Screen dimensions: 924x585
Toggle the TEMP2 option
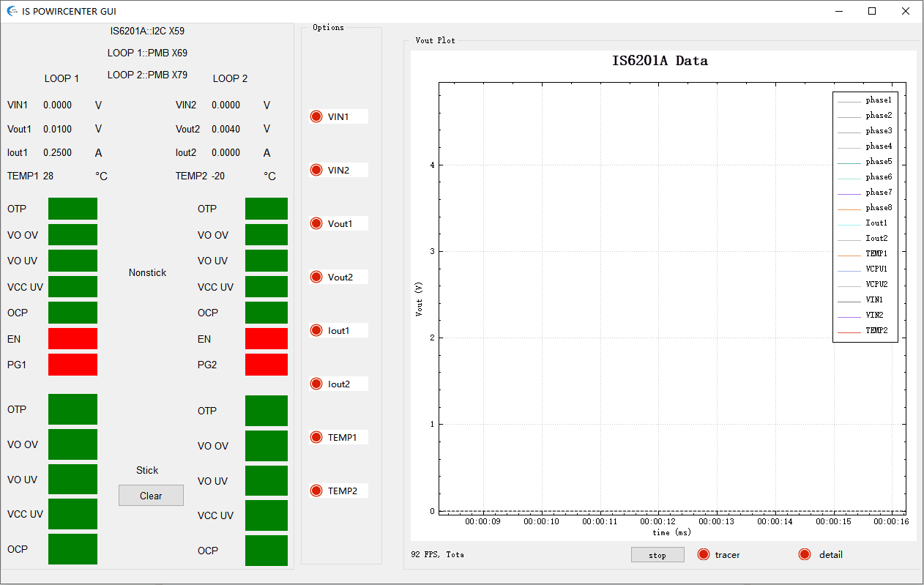316,491
